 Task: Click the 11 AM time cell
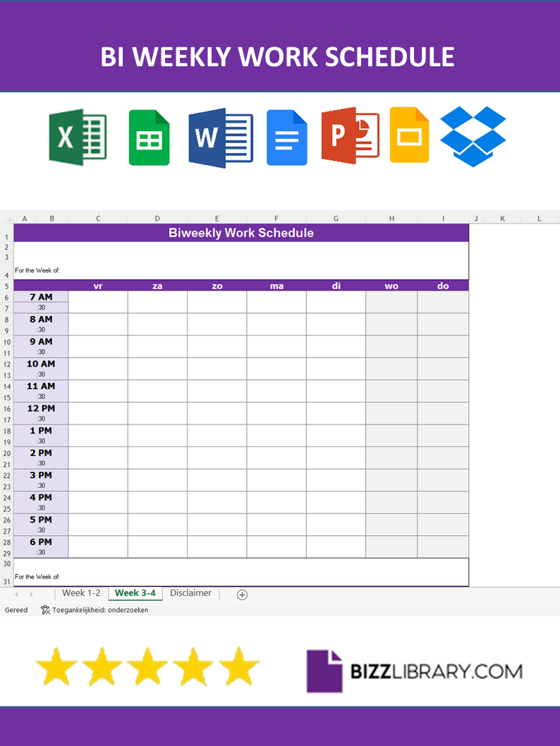[x=41, y=386]
